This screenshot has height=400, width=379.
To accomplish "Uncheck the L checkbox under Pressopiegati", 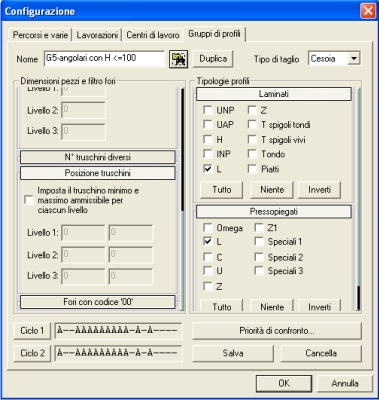I will pos(208,241).
